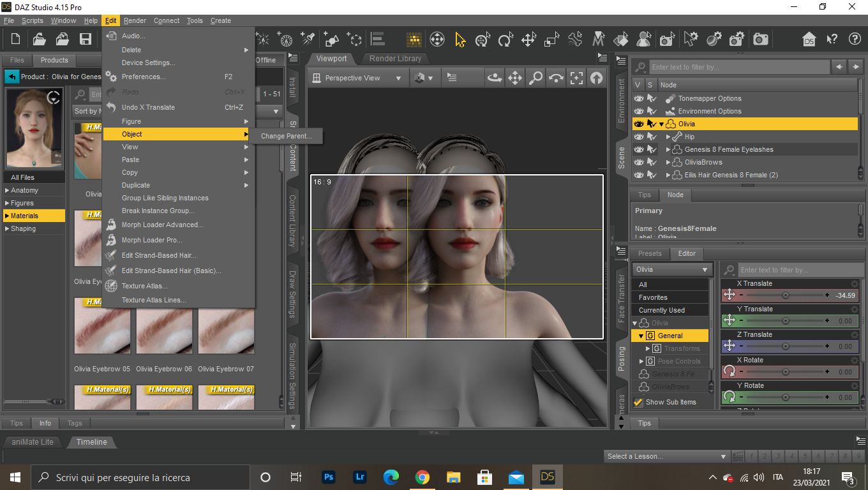
Task: Click the Save floppy disk icon
Action: [x=85, y=40]
